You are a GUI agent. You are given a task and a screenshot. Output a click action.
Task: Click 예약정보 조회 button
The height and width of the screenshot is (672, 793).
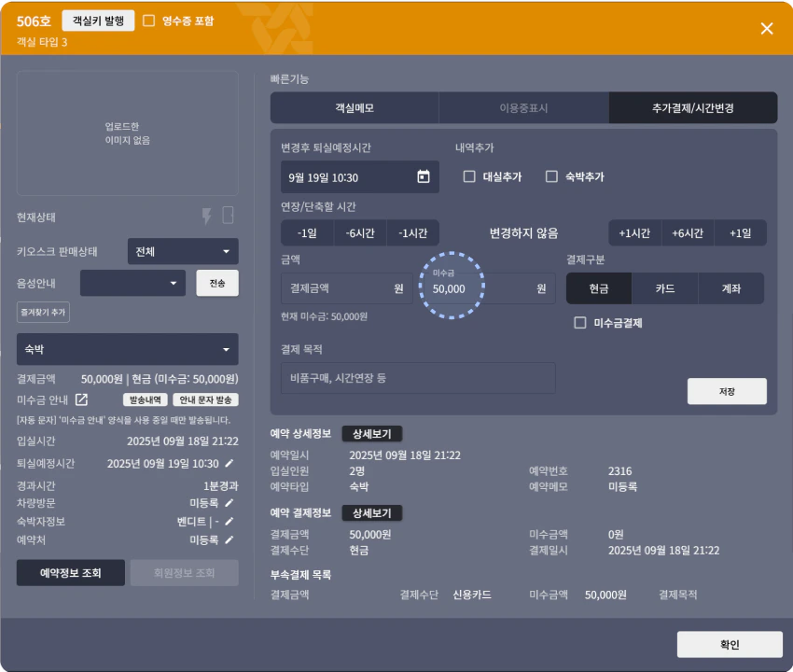pyautogui.click(x=71, y=573)
